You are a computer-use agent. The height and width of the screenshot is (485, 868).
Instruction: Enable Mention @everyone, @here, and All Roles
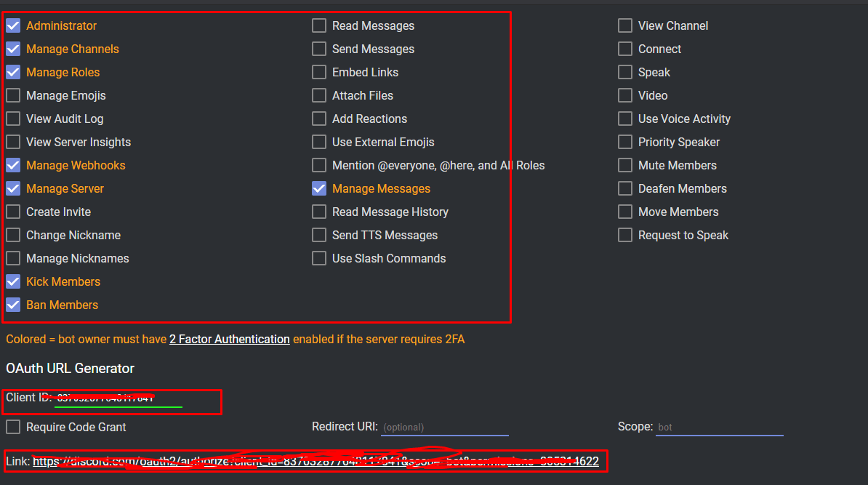coord(319,165)
